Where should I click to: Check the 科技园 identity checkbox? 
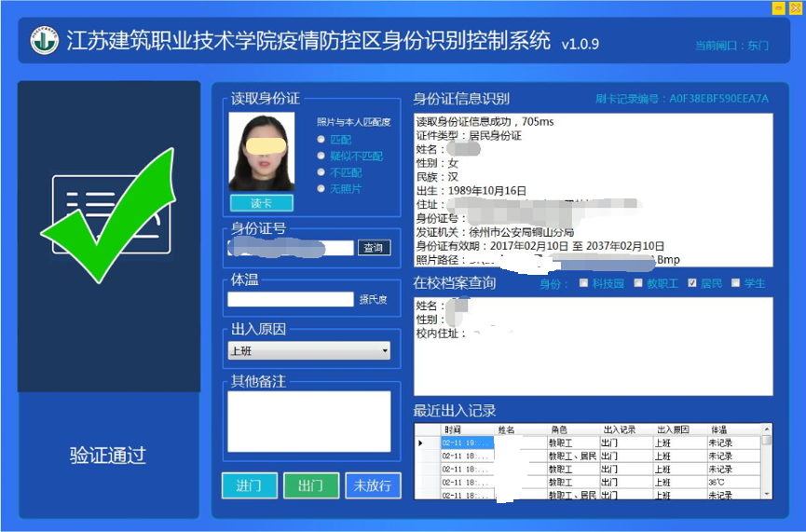click(584, 283)
